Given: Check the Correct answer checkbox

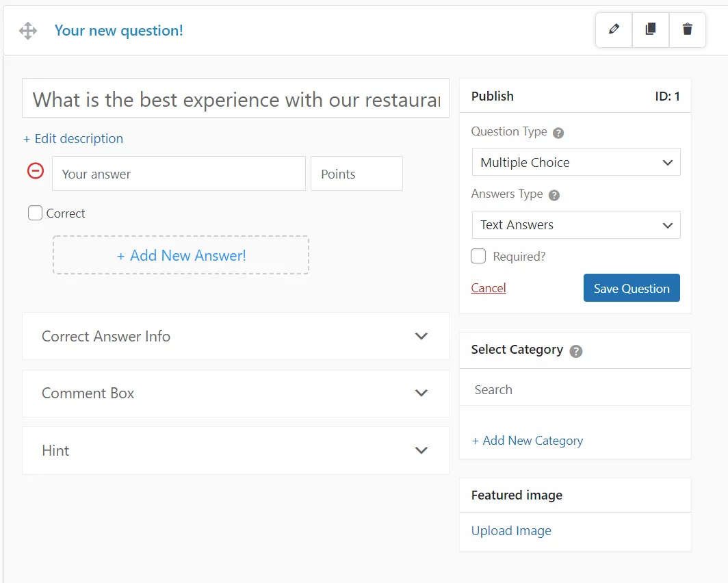Looking at the screenshot, I should pyautogui.click(x=36, y=213).
